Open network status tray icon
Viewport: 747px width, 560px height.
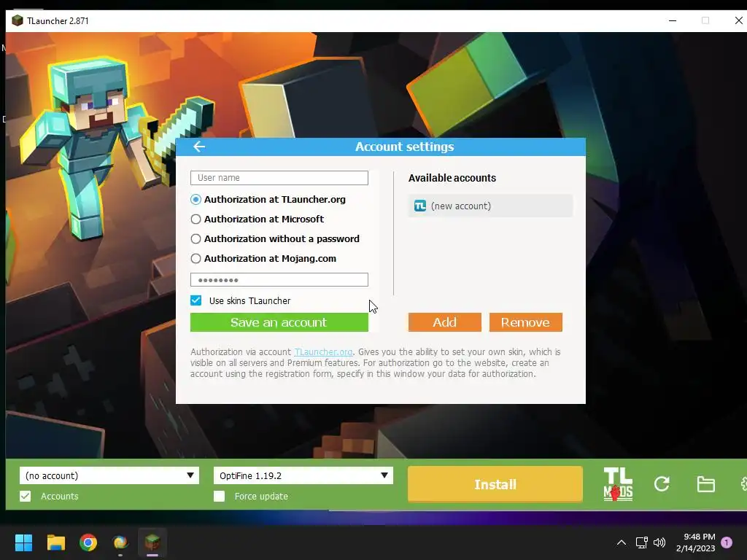pos(641,542)
